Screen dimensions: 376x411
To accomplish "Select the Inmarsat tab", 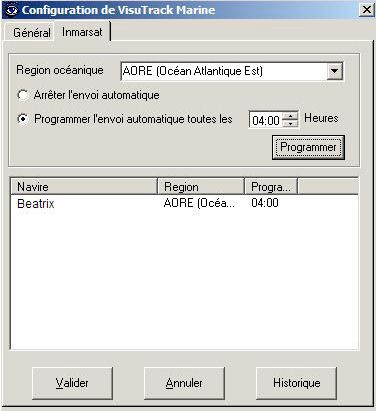I will coord(82,32).
